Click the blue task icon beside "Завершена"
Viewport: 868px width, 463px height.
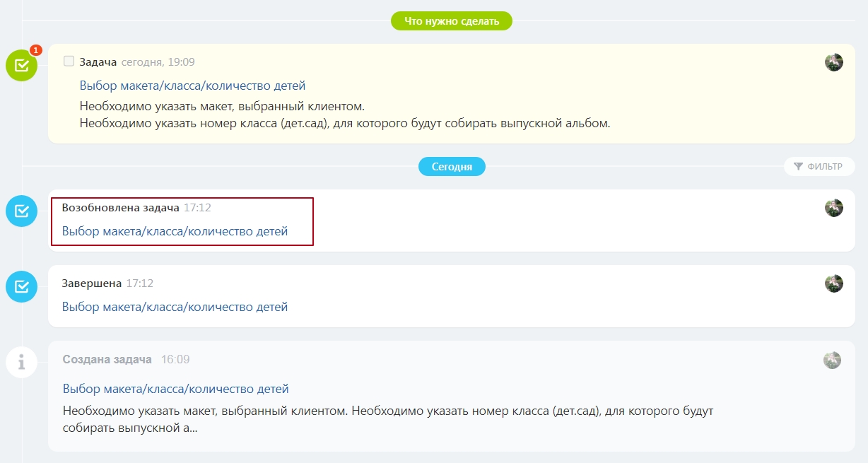pos(21,286)
